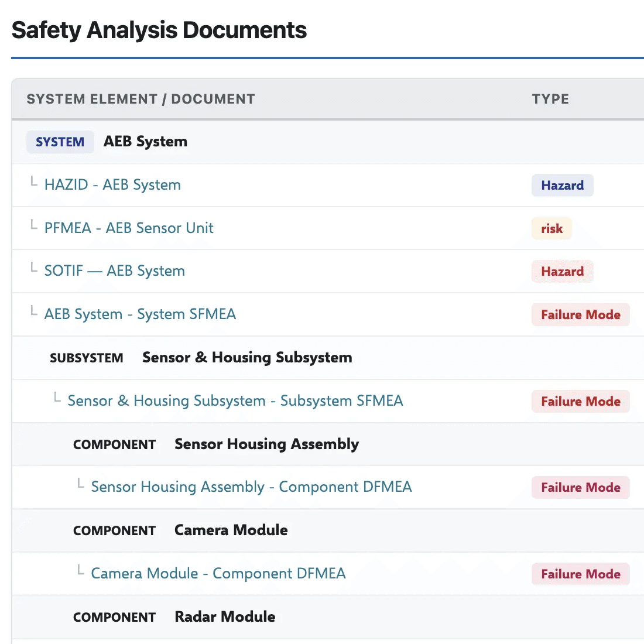Click the System Element / Document column header
This screenshot has height=644, width=644.
141,99
